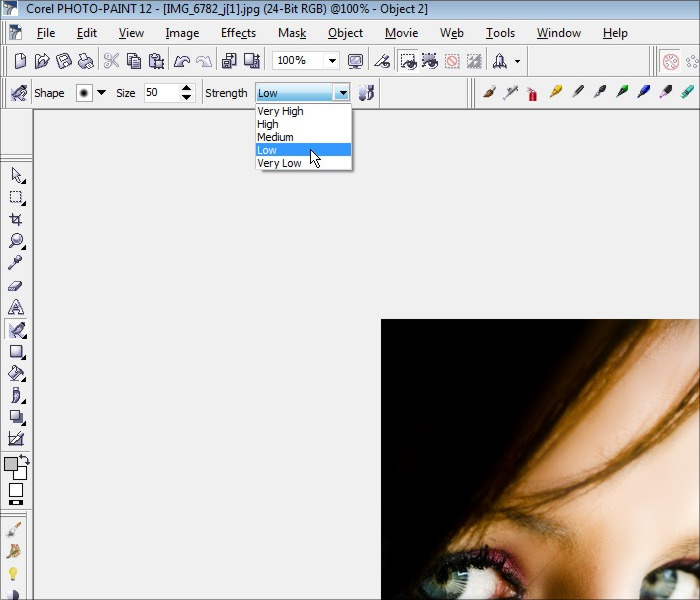Screen dimensions: 700x600
Task: Click the foreground color swatch
Action: 11,465
